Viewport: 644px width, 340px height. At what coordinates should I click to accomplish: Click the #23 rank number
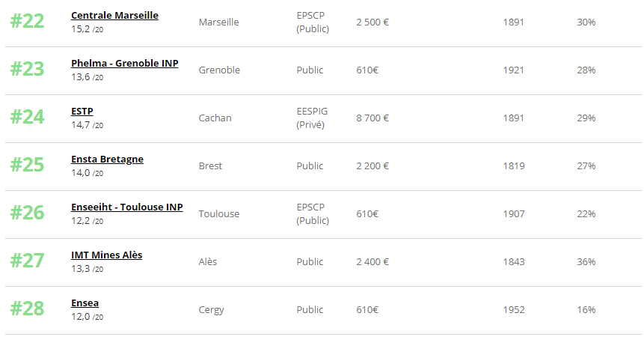coord(27,69)
